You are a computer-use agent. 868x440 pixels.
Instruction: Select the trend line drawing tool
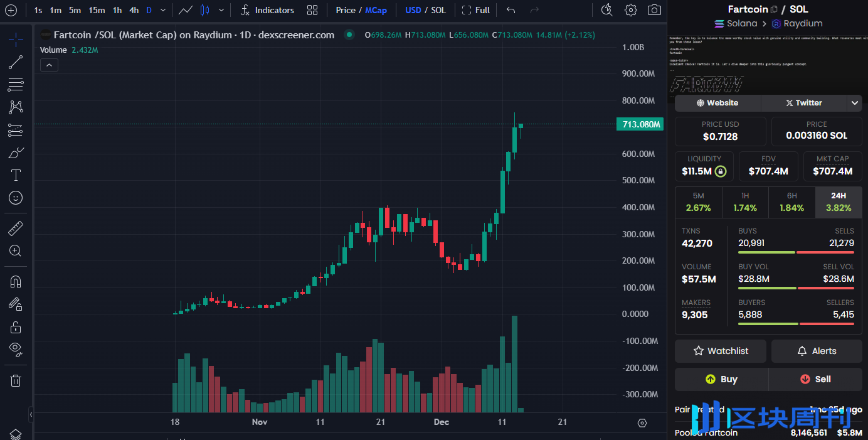[x=16, y=62]
